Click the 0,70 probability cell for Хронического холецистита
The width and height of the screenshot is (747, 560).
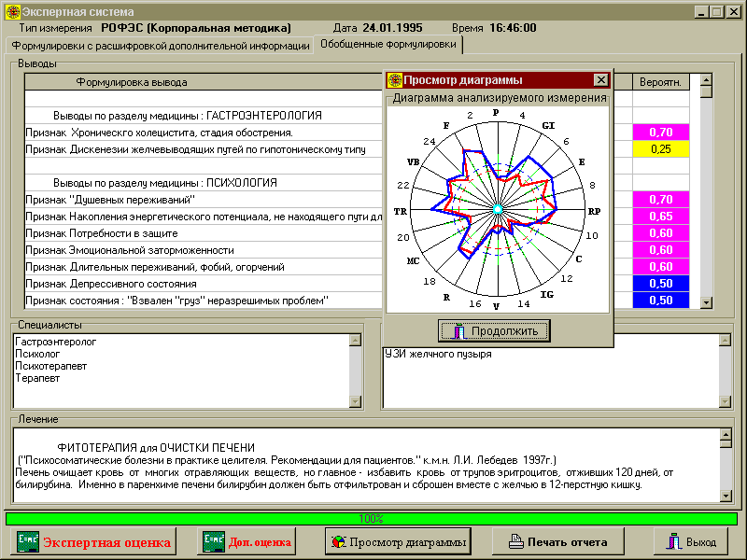[661, 133]
